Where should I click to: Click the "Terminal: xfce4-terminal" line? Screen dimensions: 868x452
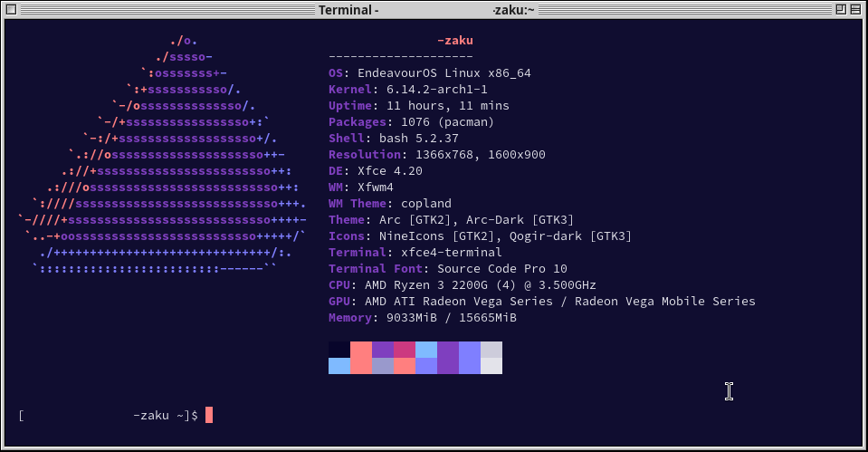coord(415,253)
